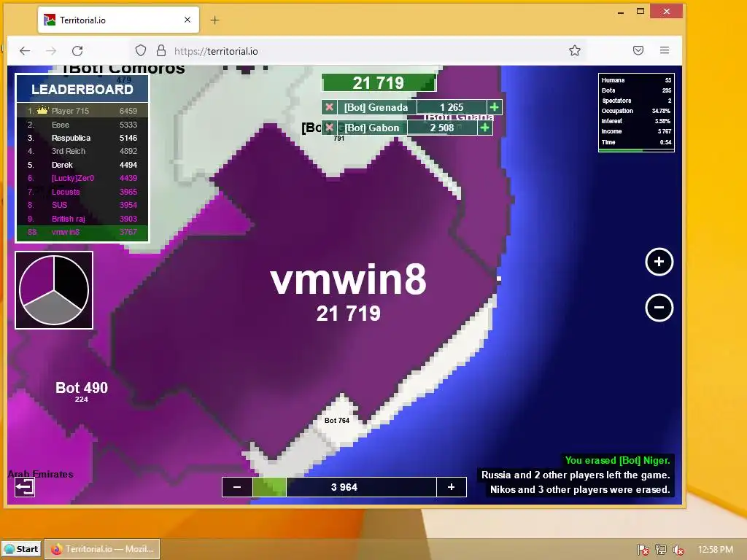Image resolution: width=747 pixels, height=560 pixels.
Task: Click the troop percentage slider bar
Action: [x=344, y=487]
